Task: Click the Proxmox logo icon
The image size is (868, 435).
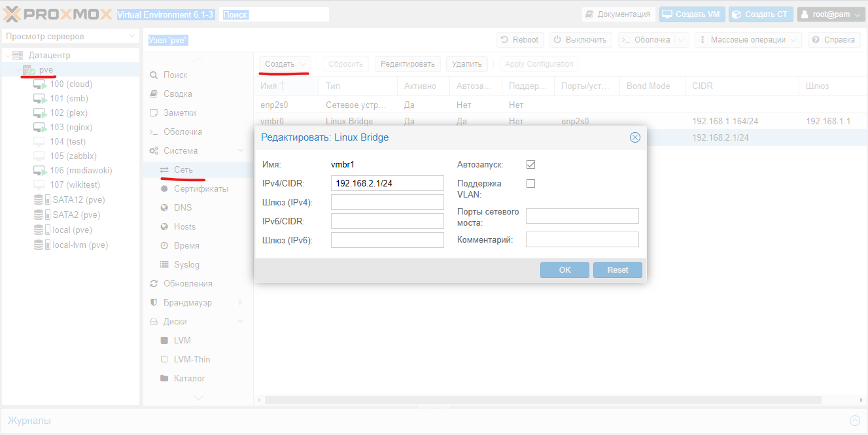Action: pyautogui.click(x=14, y=14)
